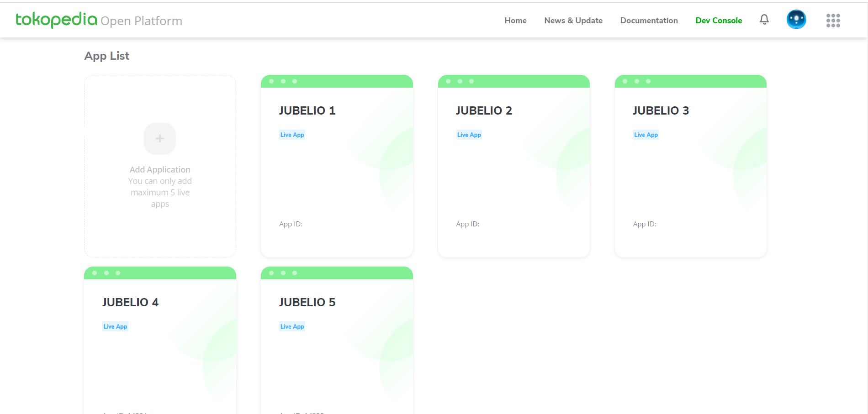
Task: Open the JUBELIO 3 app card
Action: click(690, 166)
